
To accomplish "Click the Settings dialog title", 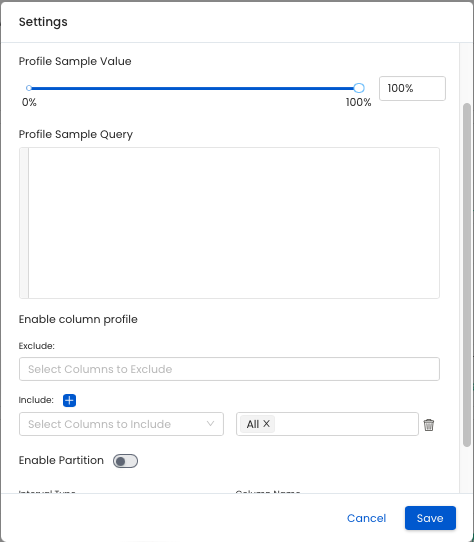I will click(x=43, y=22).
